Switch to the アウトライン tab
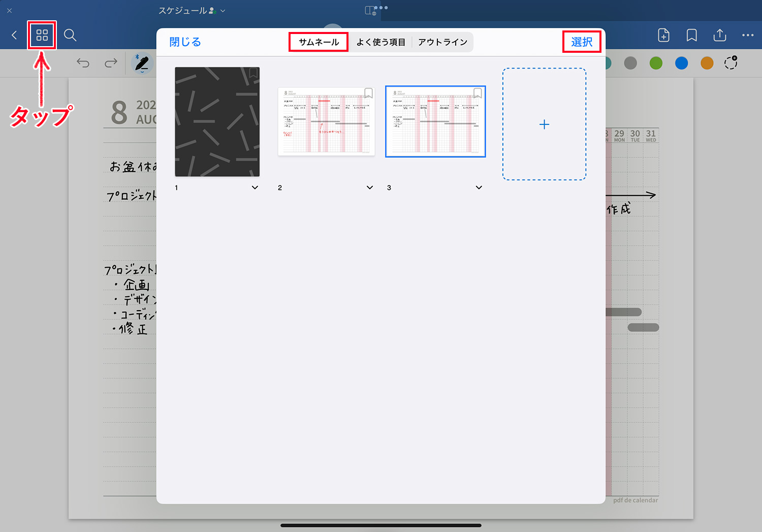Image resolution: width=762 pixels, height=532 pixels. [442, 42]
